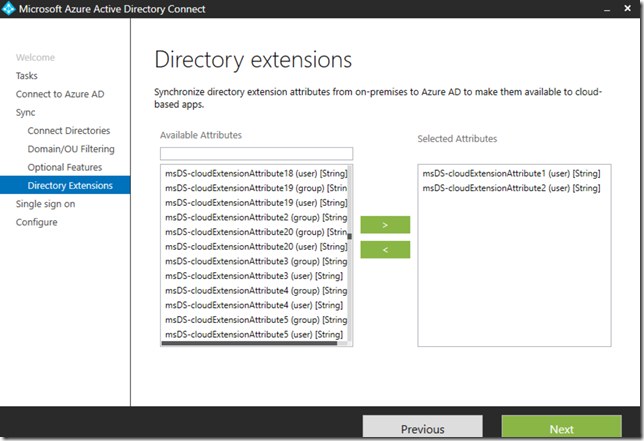
Task: Jump to Single sign on step
Action: [45, 204]
